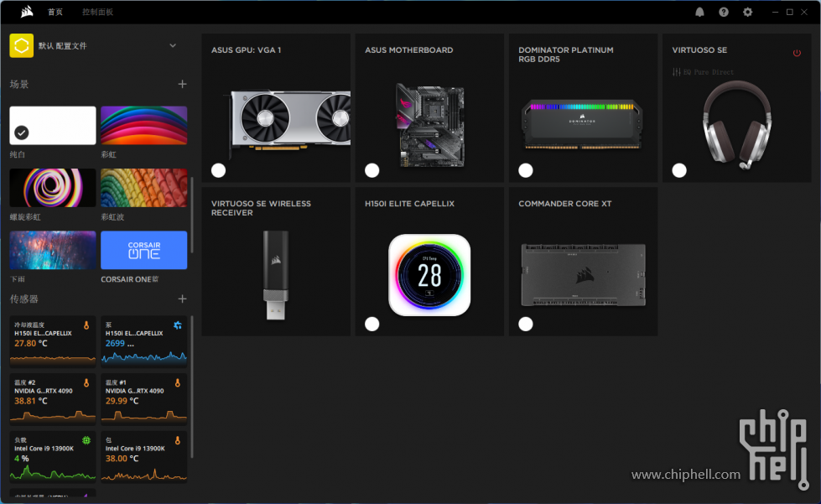
Task: Click the 默认 配置文件 profile name
Action: [x=63, y=46]
